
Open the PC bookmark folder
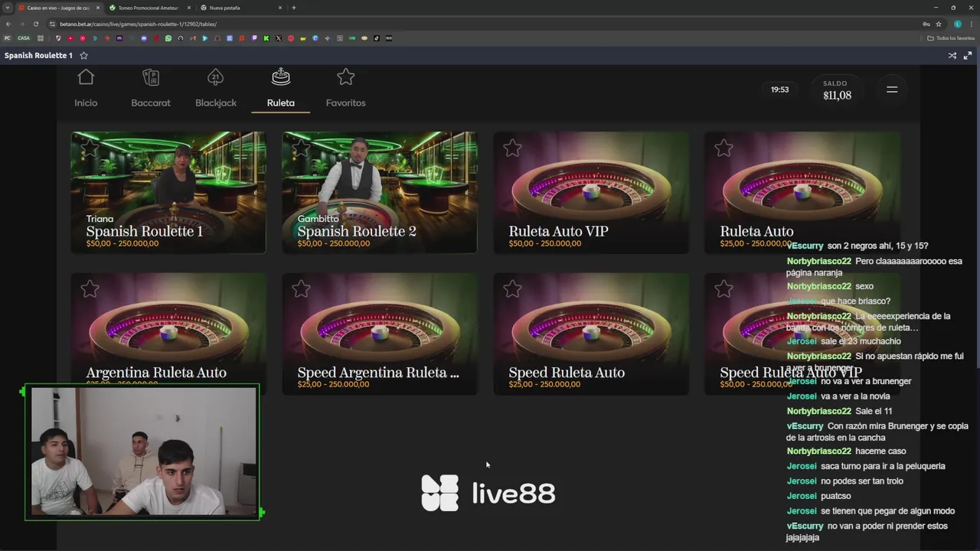click(x=8, y=38)
